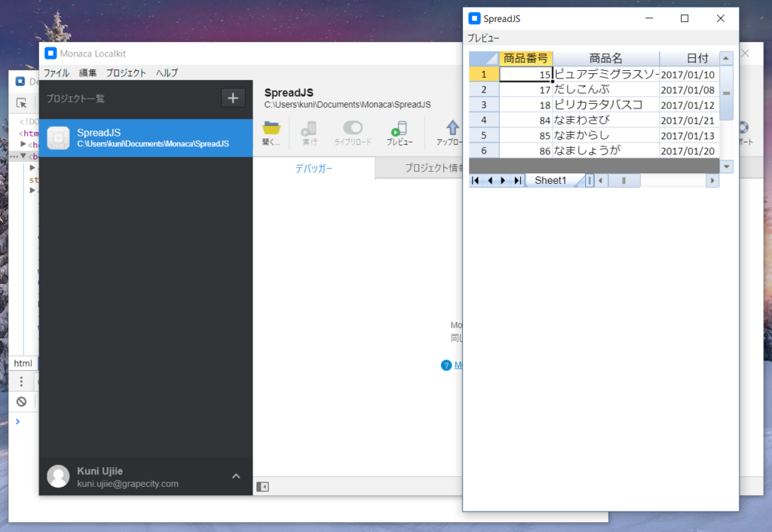Select the SpreadJS project in list
The image size is (772, 532).
146,138
